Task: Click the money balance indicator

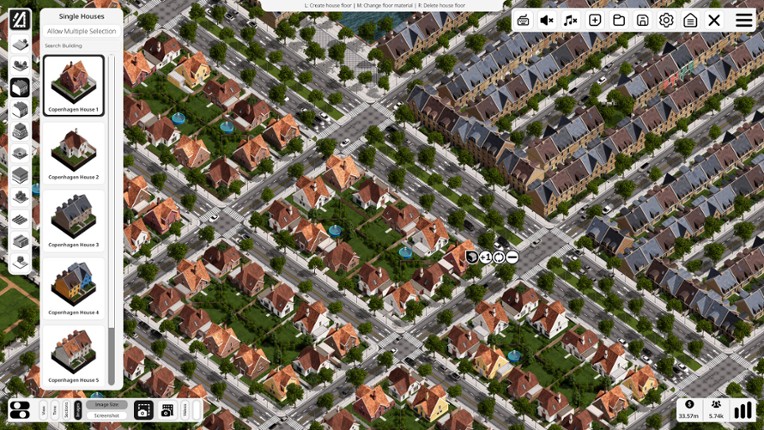Action: [x=688, y=409]
